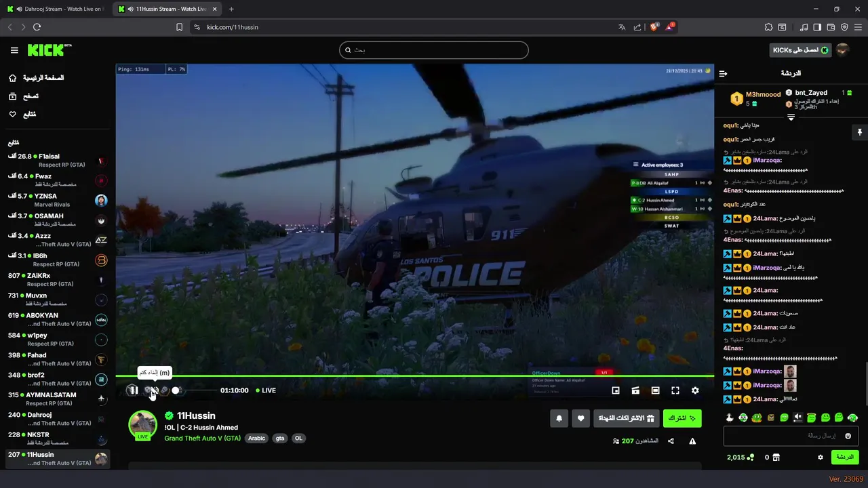Select the gta tag
Viewport: 868px width, 488px height.
tap(280, 439)
